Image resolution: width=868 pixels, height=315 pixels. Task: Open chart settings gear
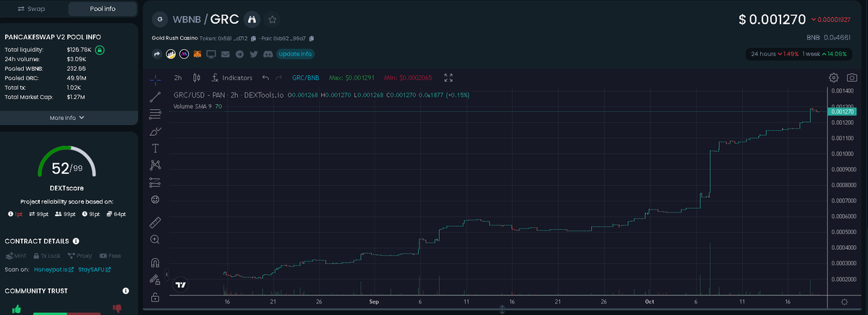[833, 77]
